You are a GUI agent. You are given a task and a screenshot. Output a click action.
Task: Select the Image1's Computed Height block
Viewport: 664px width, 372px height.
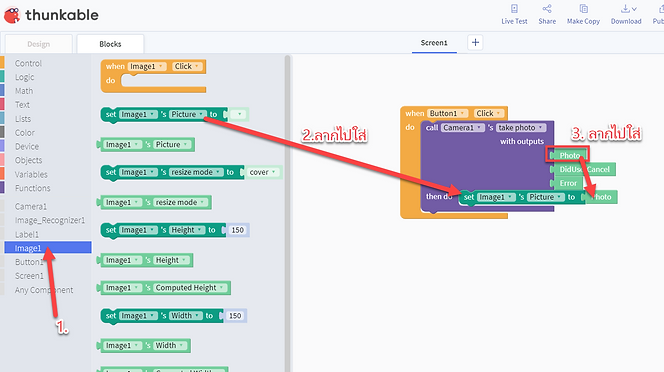[164, 288]
